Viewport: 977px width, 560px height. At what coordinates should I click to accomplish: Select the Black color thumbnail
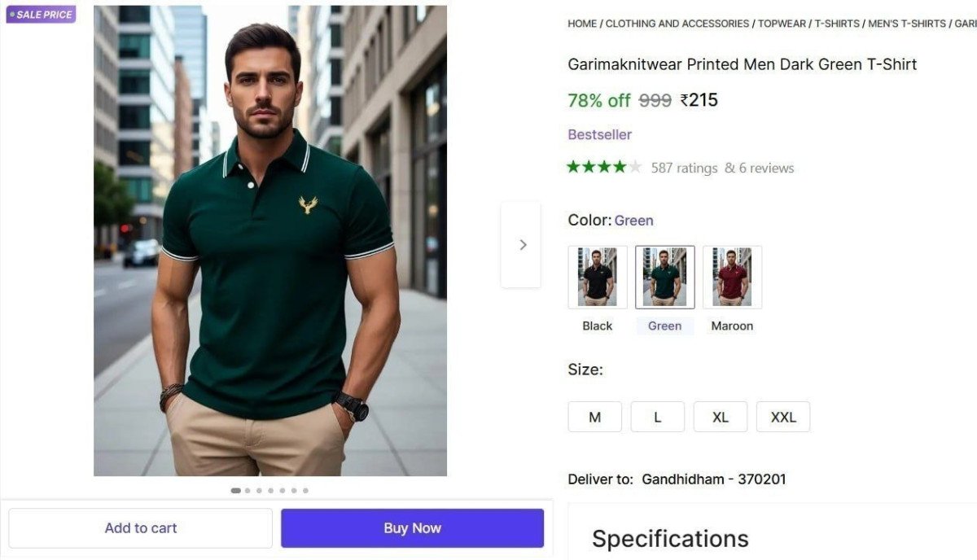pos(598,278)
